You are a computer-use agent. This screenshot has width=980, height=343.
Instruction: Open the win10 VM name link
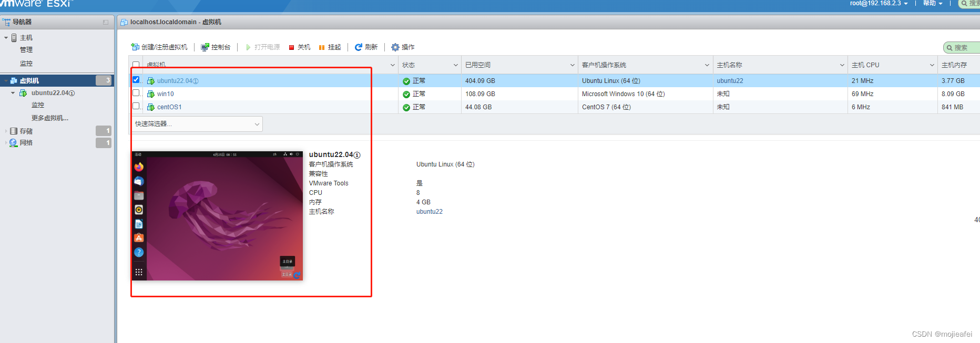[165, 94]
